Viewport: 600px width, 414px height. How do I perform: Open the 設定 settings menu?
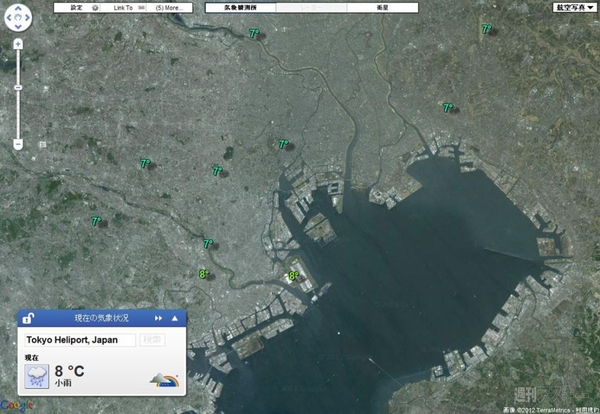[77, 8]
